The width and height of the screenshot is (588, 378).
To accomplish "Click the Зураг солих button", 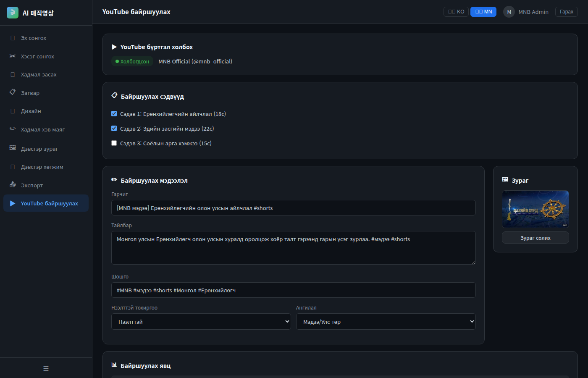I will pyautogui.click(x=535, y=238).
